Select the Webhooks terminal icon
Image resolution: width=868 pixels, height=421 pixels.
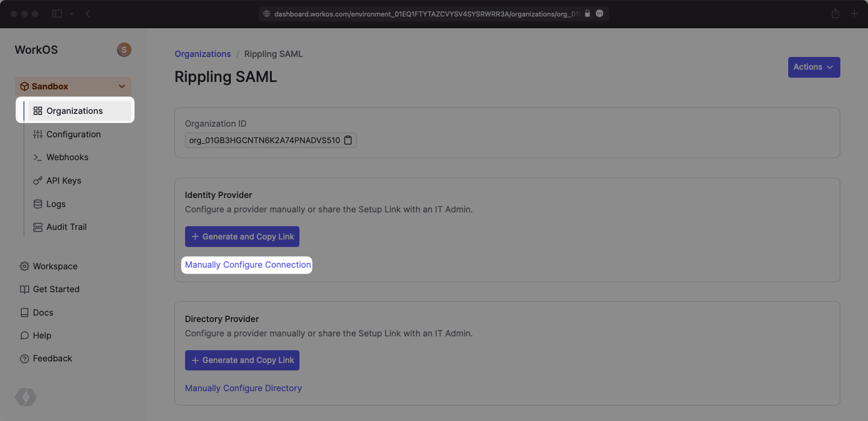[38, 158]
